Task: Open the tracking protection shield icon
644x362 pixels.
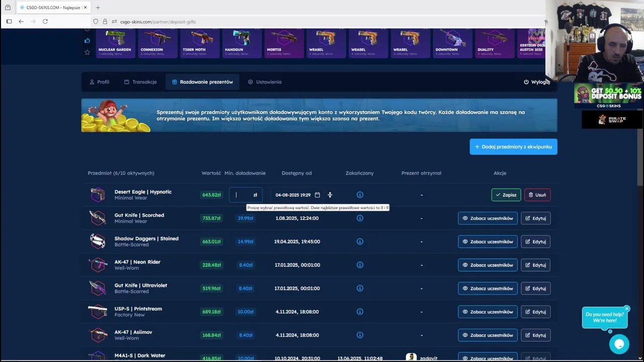Action: [96, 22]
